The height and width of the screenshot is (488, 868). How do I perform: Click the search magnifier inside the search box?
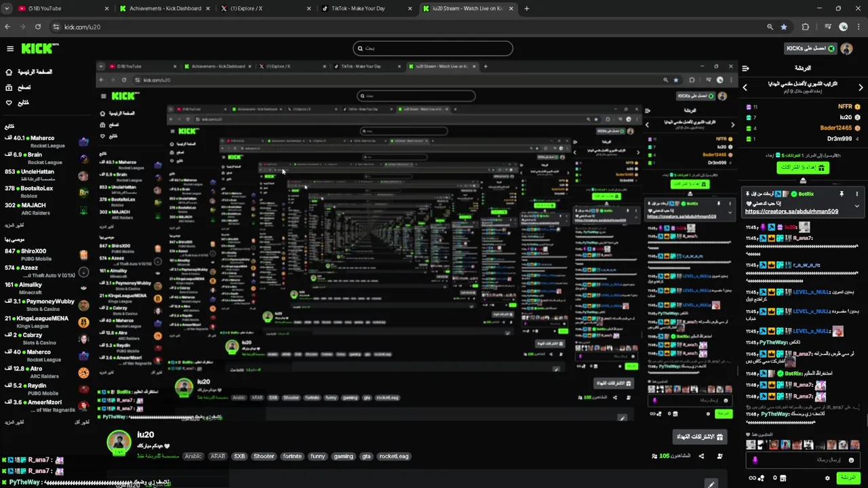pyautogui.click(x=360, y=48)
